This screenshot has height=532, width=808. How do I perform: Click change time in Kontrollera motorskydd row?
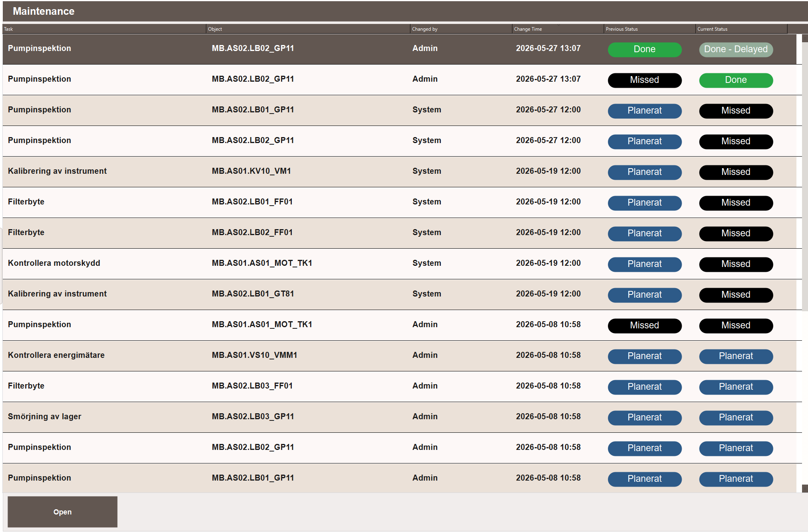pos(548,263)
